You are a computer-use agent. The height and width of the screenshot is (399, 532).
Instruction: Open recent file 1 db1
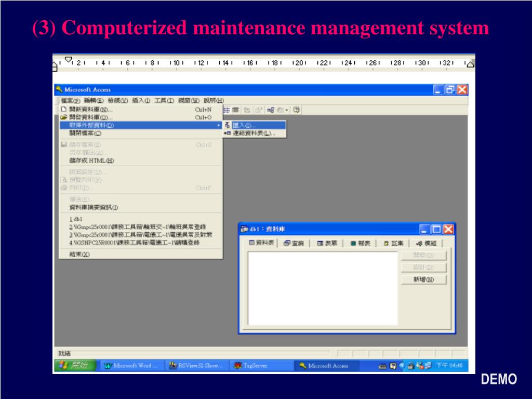point(141,219)
